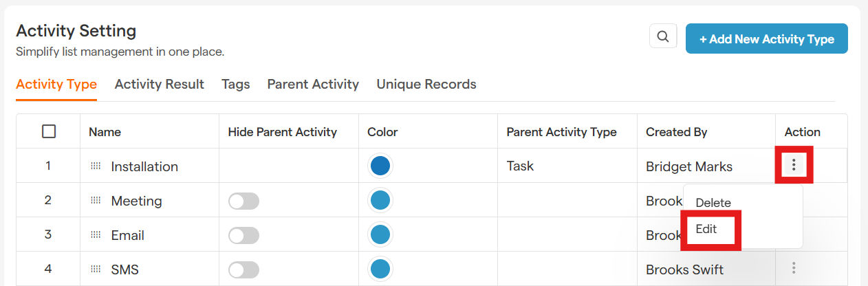Go to the Parent Activity tab
The image size is (868, 286).
coord(313,85)
